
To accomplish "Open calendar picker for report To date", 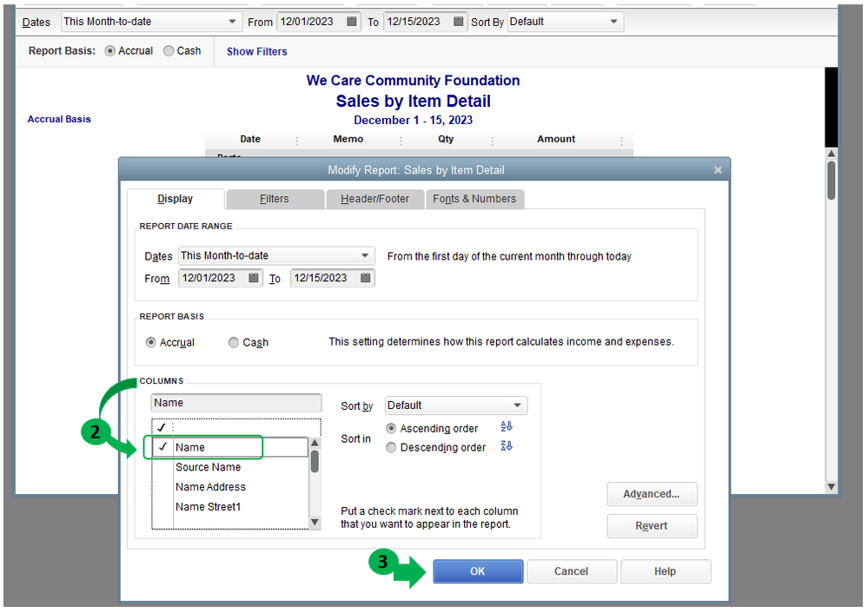I will click(459, 22).
